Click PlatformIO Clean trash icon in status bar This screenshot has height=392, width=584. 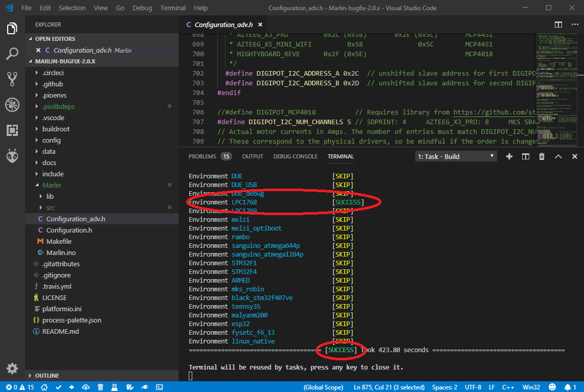(100, 387)
